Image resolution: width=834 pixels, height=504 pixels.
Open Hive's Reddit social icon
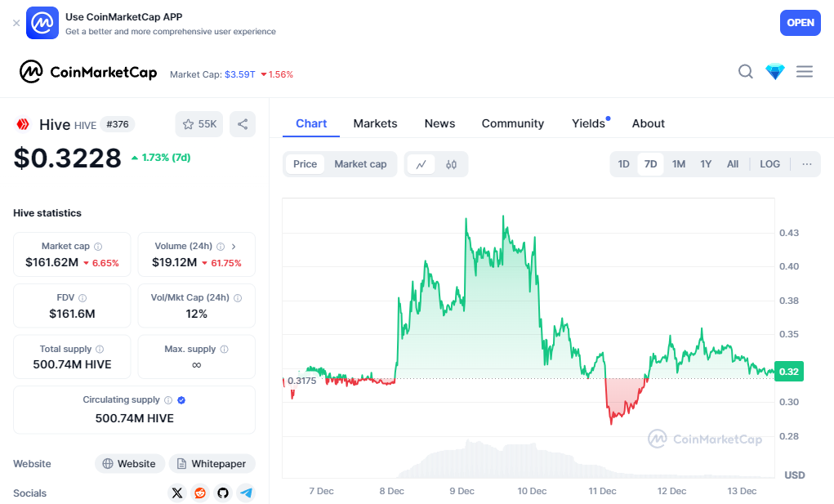200,493
